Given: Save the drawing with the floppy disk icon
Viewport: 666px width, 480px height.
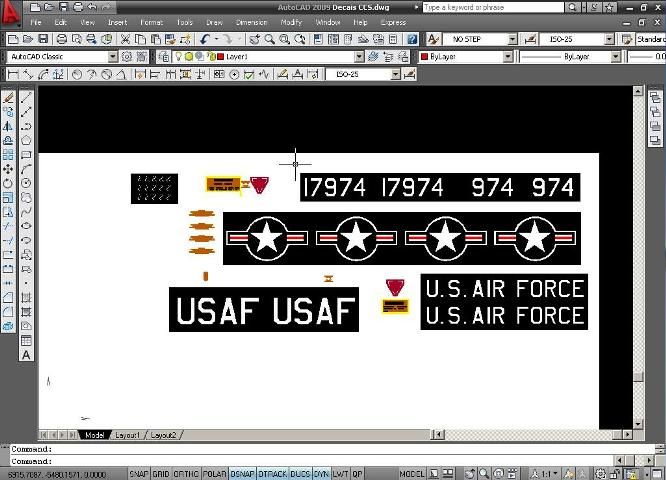Looking at the screenshot, I should pyautogui.click(x=43, y=40).
